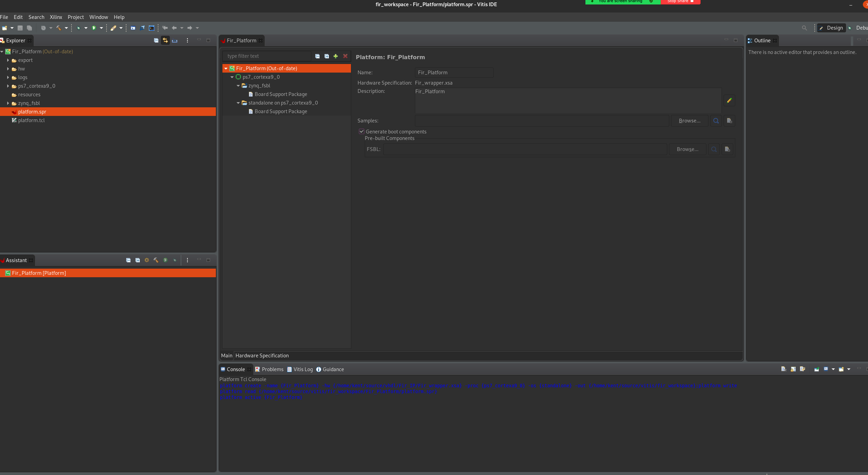The image size is (868, 475).
Task: Click the Build hammer icon in Assistant panel
Action: click(x=156, y=260)
